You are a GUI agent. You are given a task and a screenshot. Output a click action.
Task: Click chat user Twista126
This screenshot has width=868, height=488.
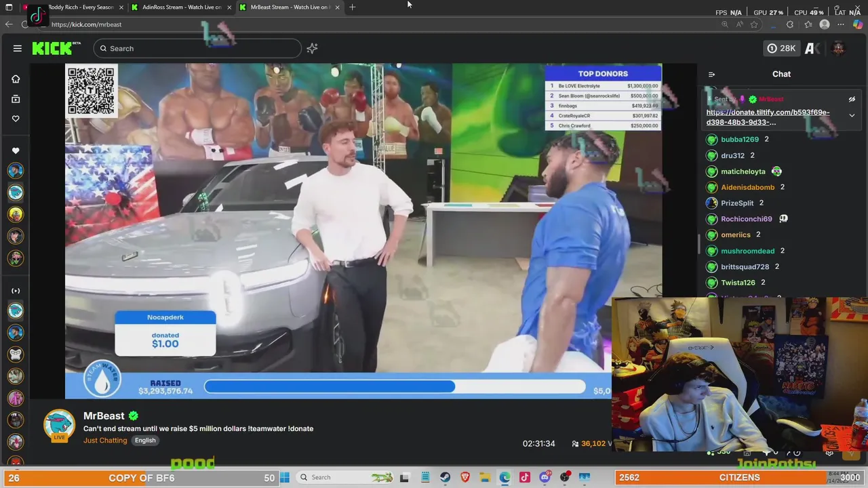(x=738, y=283)
